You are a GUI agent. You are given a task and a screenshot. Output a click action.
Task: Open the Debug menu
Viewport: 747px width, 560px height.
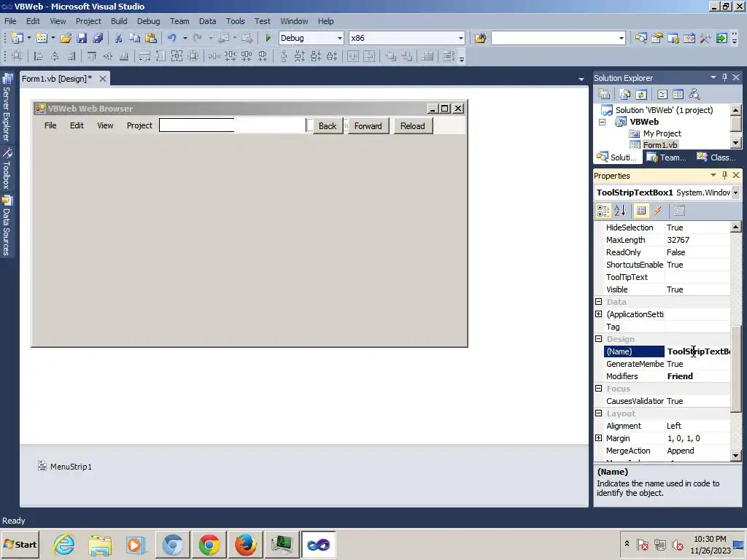(148, 21)
